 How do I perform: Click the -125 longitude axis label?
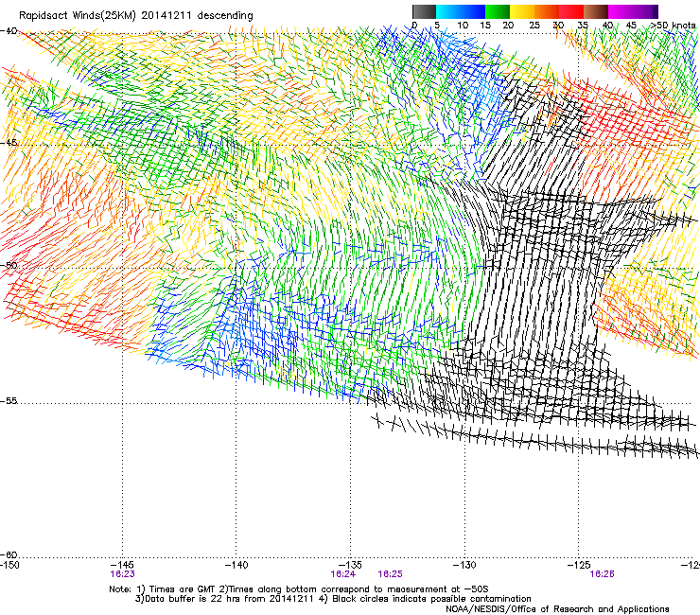coord(579,565)
